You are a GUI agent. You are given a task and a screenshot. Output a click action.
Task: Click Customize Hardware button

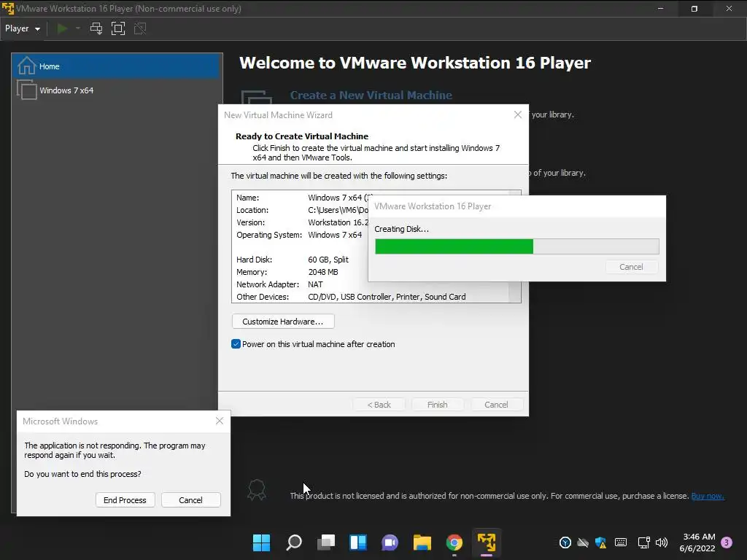[x=283, y=322]
